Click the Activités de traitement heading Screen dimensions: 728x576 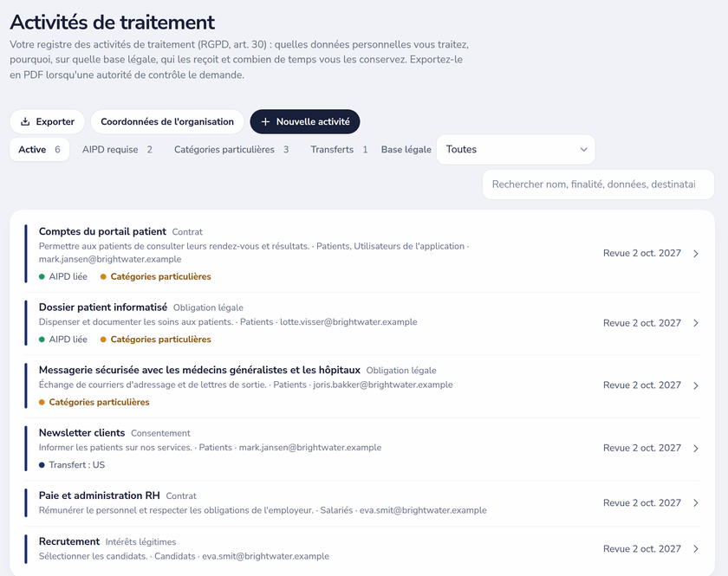[113, 22]
